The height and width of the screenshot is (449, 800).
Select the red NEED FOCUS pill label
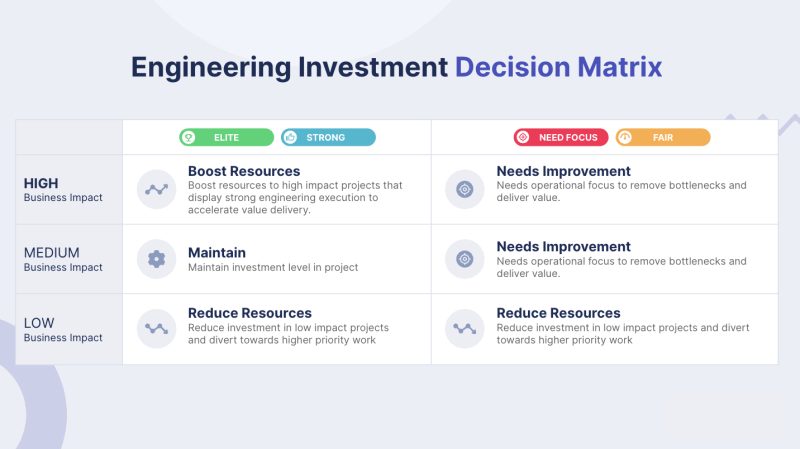coord(561,137)
